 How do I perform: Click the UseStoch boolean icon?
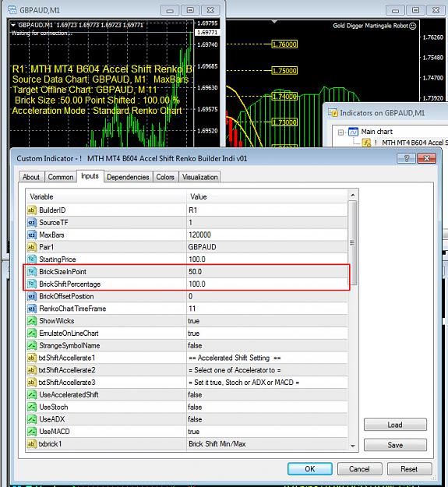(x=32, y=407)
